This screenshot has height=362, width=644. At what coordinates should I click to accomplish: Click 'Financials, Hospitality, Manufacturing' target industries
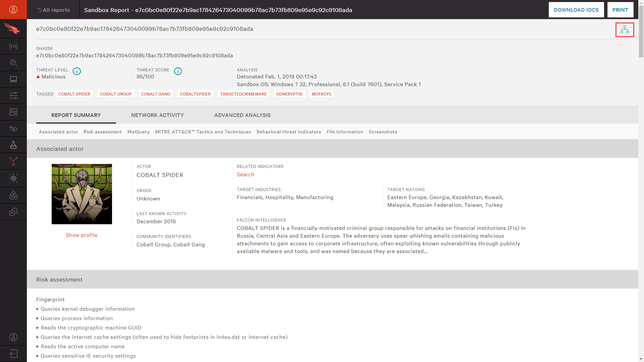pyautogui.click(x=285, y=197)
